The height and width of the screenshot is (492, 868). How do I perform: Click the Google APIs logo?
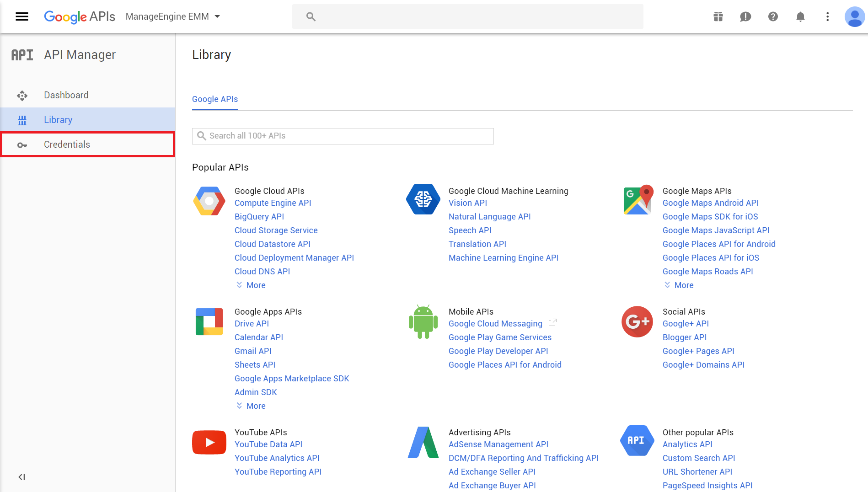click(x=80, y=16)
